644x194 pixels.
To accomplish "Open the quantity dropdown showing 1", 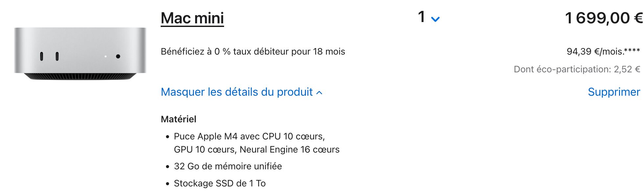I will pos(428,17).
